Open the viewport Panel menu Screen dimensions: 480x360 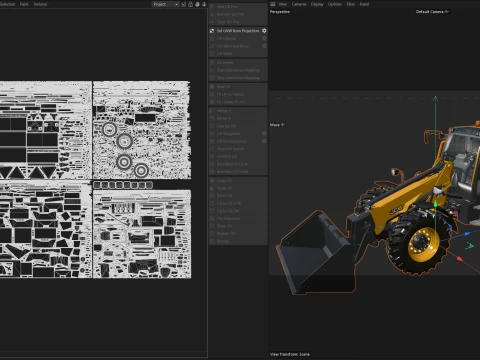(364, 4)
